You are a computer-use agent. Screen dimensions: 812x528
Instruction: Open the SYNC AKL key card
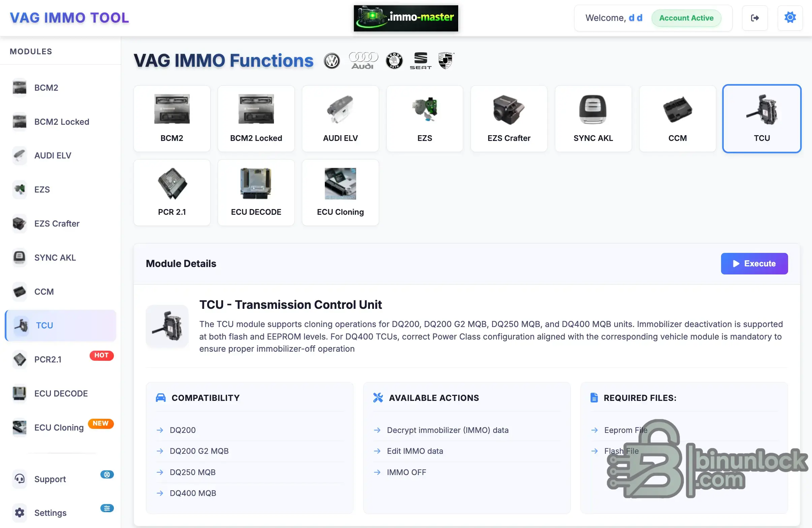pyautogui.click(x=593, y=118)
